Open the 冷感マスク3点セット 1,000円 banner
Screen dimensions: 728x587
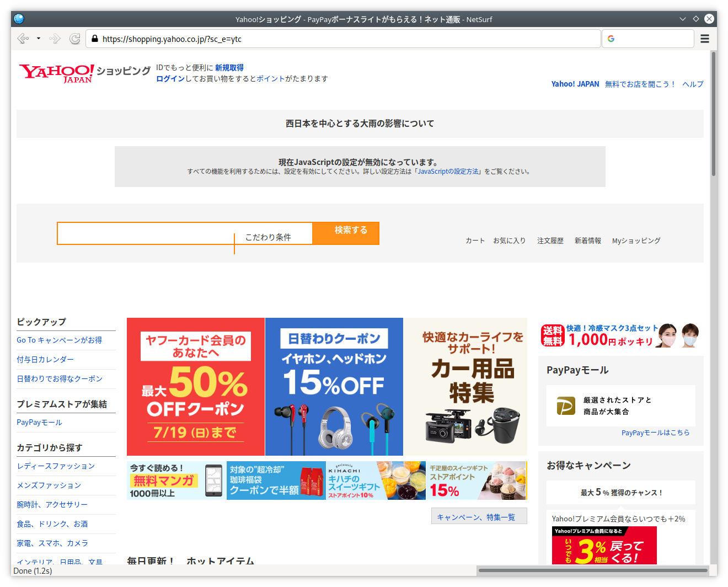point(620,335)
